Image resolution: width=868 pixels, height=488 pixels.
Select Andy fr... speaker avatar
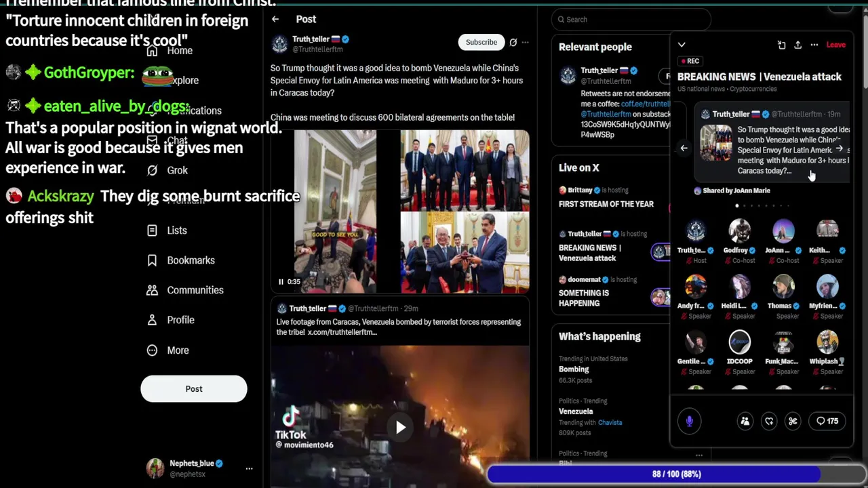coord(695,287)
